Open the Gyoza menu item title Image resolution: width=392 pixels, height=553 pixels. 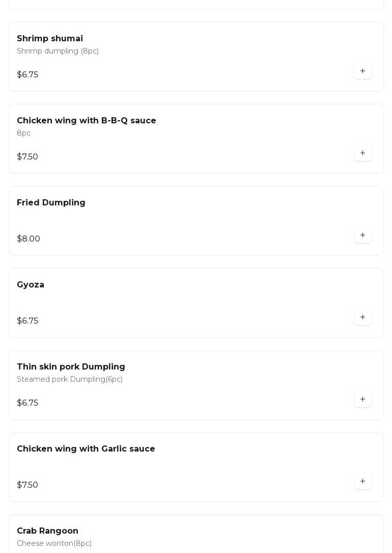(31, 285)
